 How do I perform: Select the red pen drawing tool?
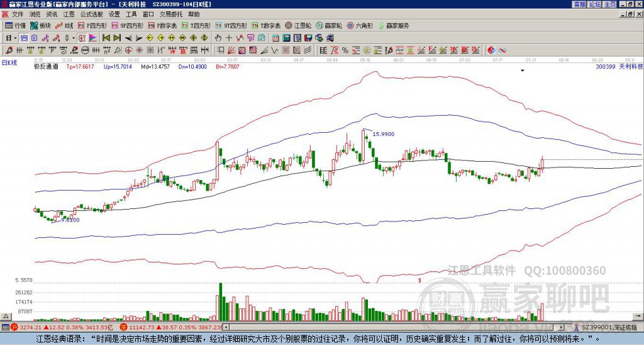click(x=9, y=50)
